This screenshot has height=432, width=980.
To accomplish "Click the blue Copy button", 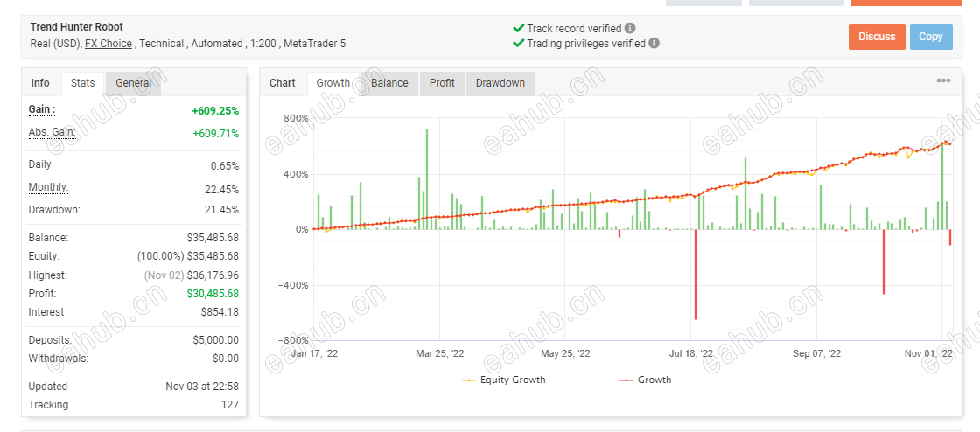I will [931, 37].
